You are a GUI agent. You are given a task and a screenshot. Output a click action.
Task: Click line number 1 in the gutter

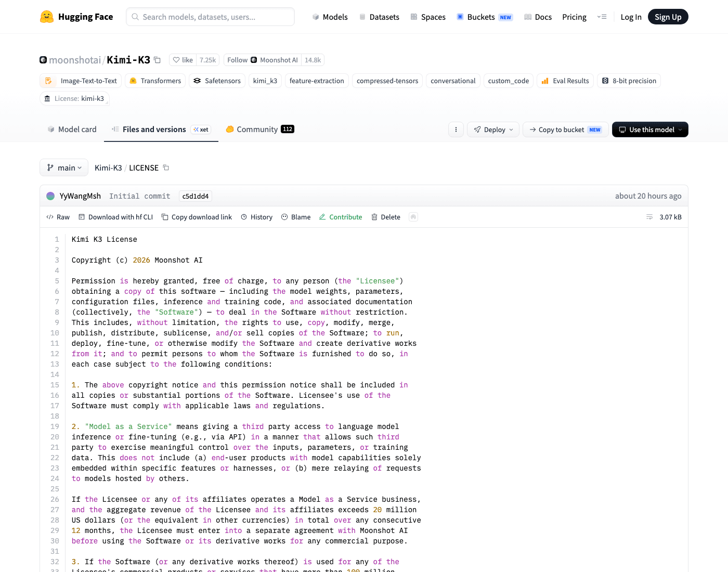(57, 239)
